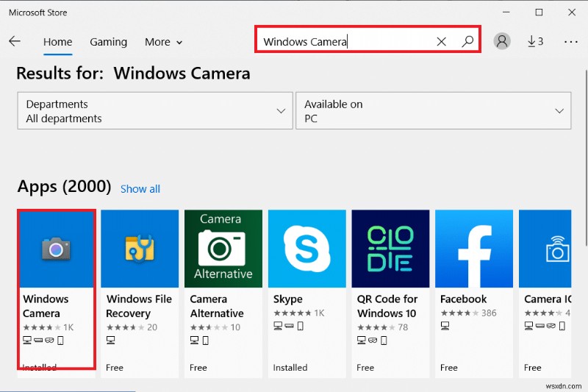Select the Facebook app icon

click(x=474, y=249)
